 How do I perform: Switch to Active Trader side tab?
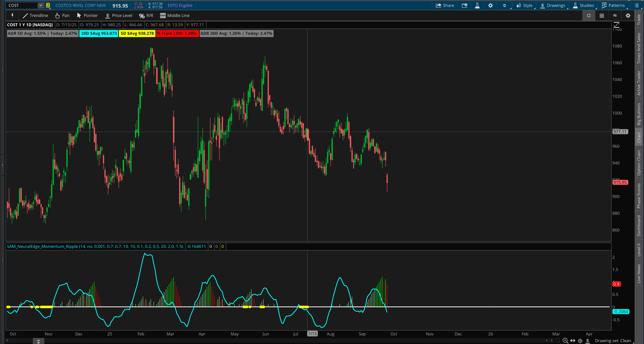[639, 83]
